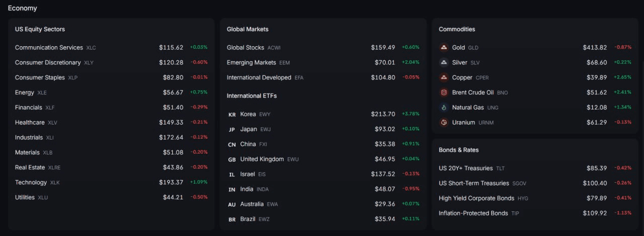Click the KR Korea country badge
Image resolution: width=644 pixels, height=236 pixels.
click(232, 114)
